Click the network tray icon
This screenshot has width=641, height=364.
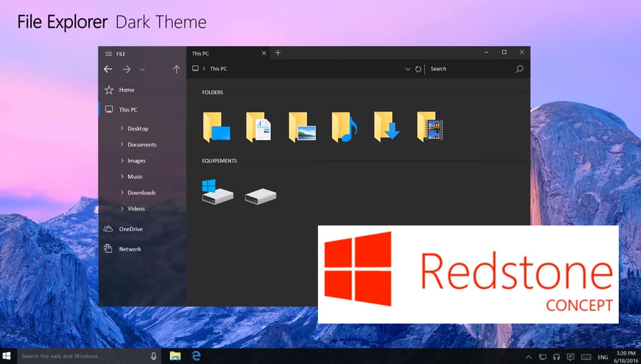tap(542, 357)
